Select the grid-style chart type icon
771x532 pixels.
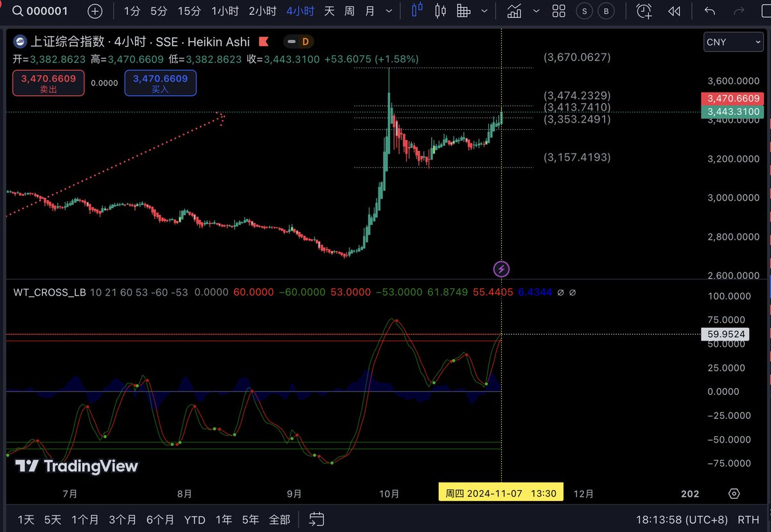463,10
